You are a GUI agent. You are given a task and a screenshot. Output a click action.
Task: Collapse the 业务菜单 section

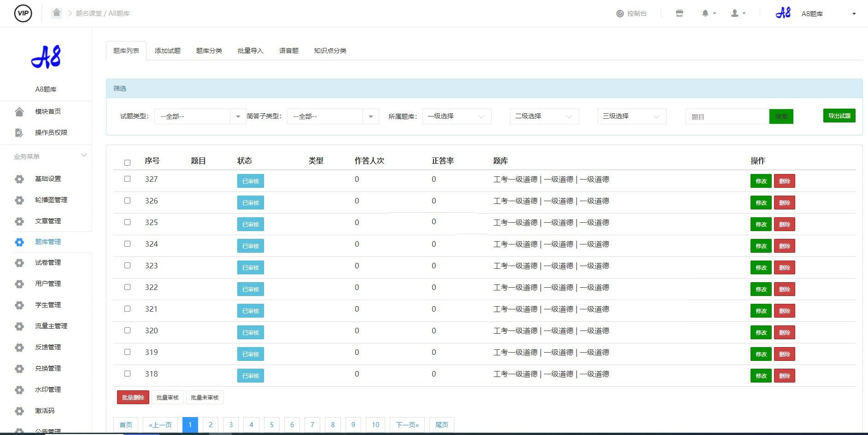[84, 155]
